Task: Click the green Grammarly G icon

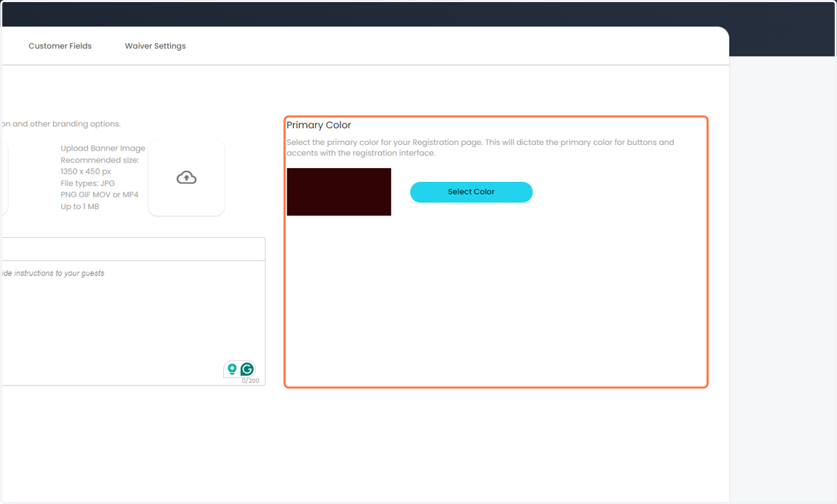Action: pos(247,369)
